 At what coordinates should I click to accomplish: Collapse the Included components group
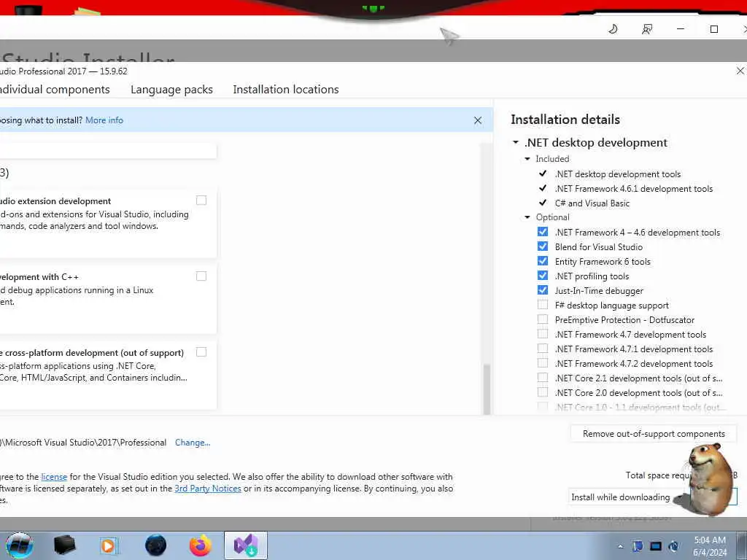pyautogui.click(x=527, y=159)
